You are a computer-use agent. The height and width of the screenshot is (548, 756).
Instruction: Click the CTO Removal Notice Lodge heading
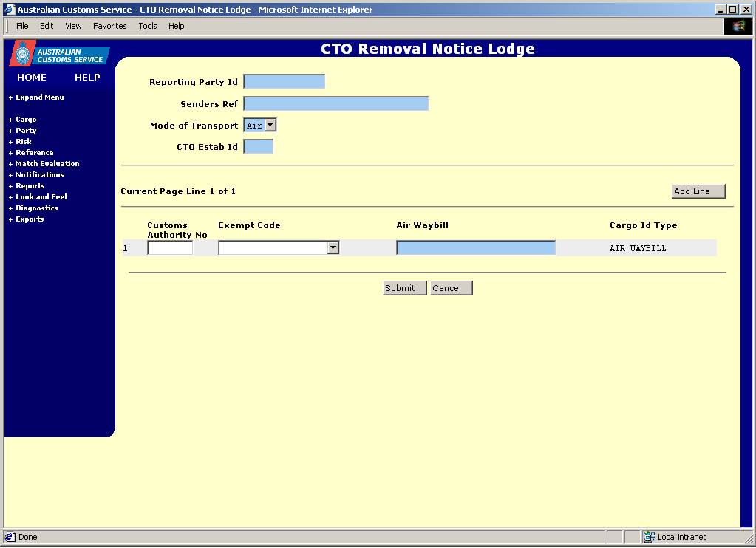pyautogui.click(x=428, y=49)
